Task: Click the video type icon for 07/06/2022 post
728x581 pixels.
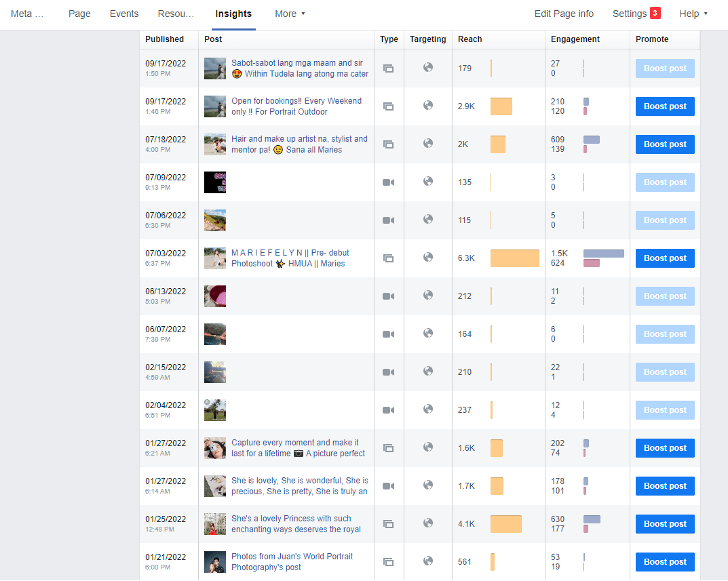Action: click(x=389, y=220)
